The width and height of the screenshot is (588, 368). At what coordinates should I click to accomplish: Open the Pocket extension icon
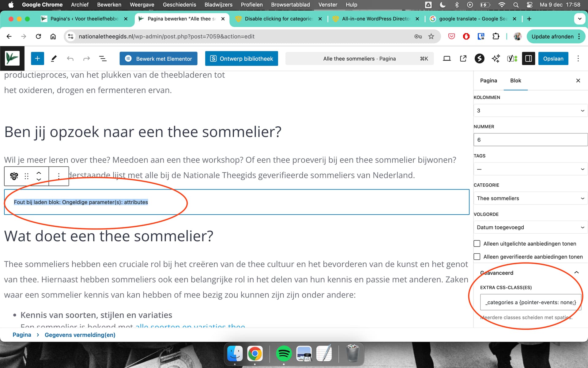tap(451, 36)
